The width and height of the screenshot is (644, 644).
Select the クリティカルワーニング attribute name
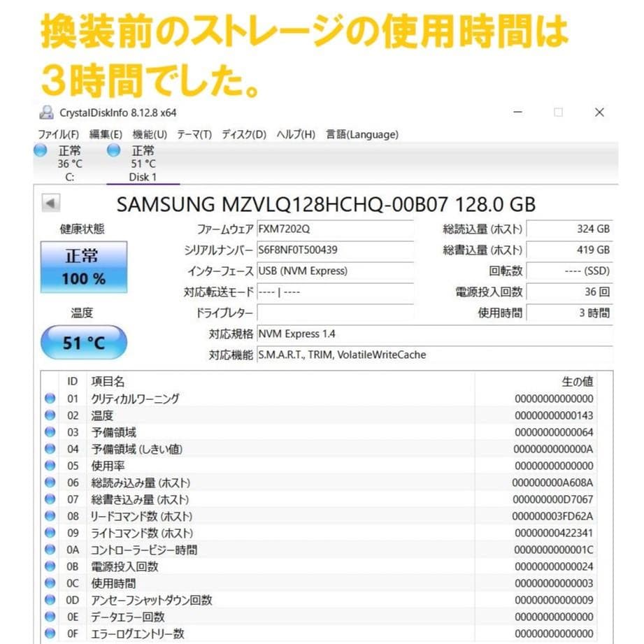[135, 399]
